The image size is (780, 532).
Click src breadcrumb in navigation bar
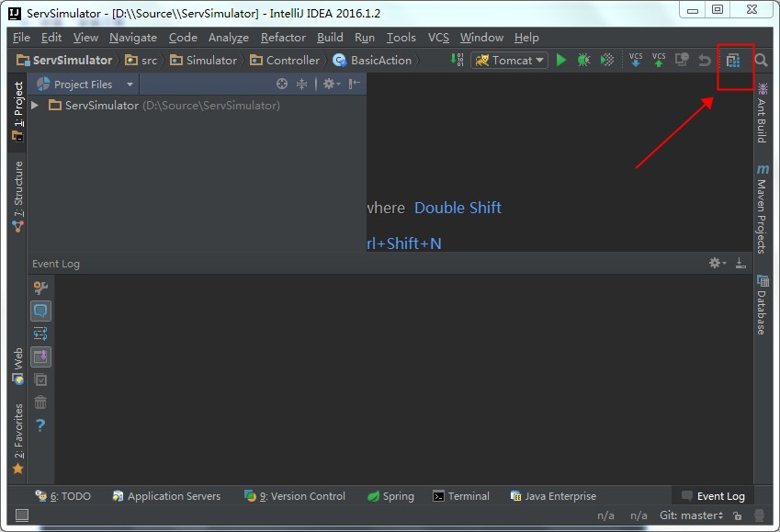[x=141, y=61]
